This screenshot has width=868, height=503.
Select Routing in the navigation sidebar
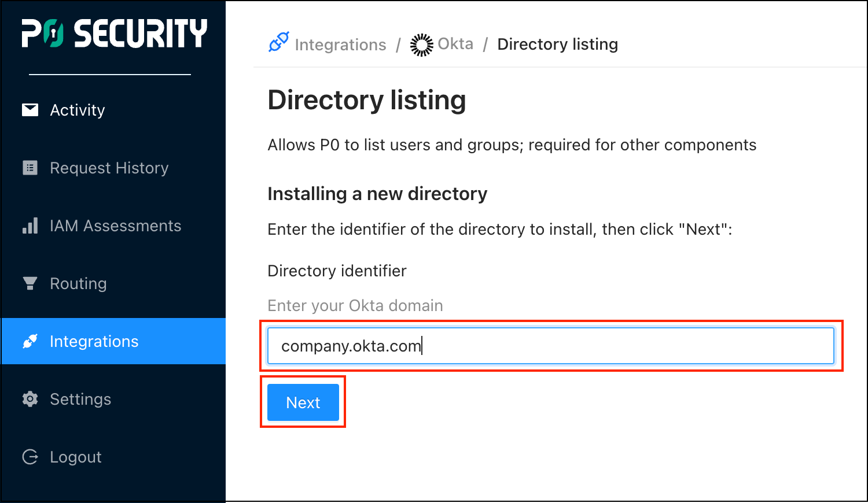78,283
